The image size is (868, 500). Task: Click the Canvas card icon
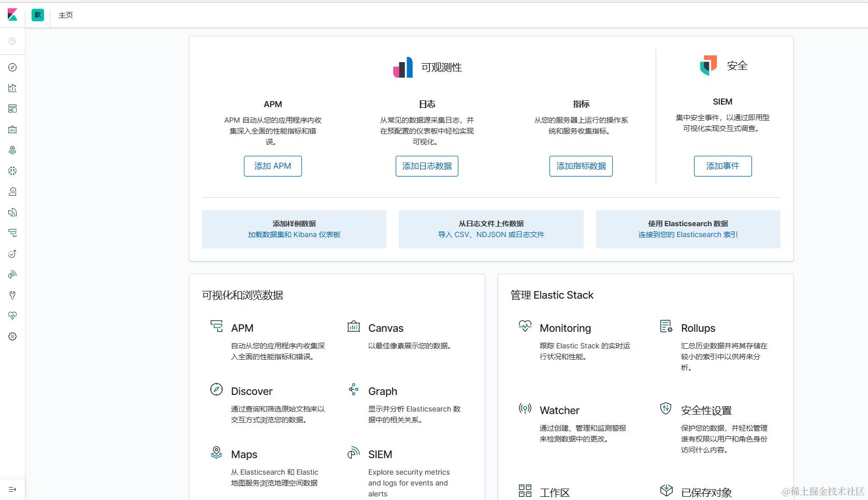point(354,326)
